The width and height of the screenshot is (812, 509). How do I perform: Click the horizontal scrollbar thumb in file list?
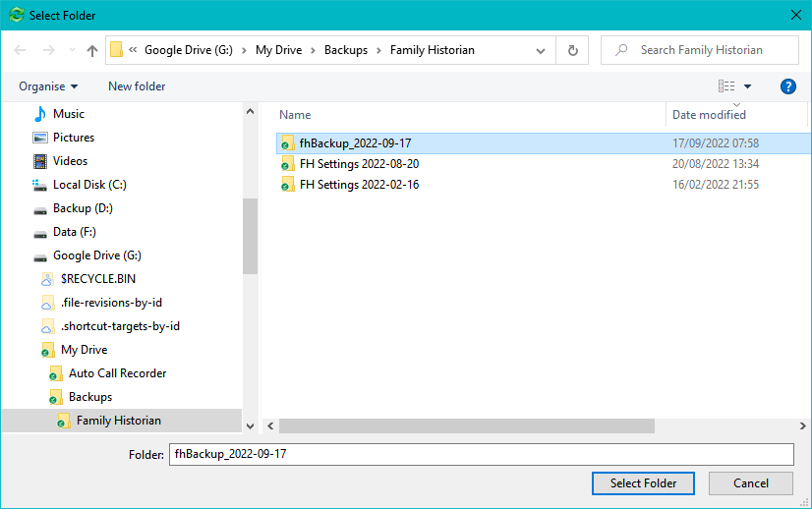pos(467,426)
